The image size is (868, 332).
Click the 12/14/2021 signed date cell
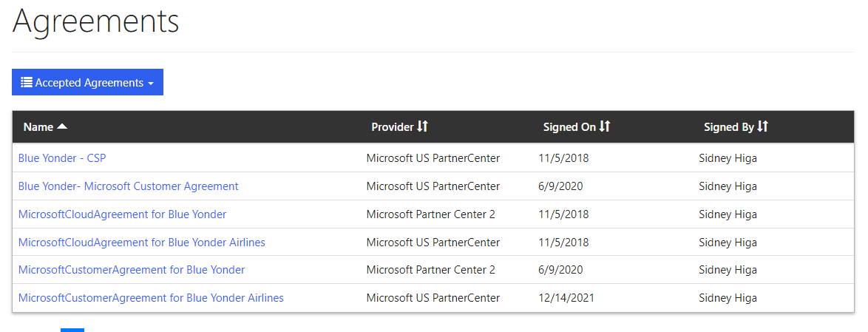[x=566, y=298]
